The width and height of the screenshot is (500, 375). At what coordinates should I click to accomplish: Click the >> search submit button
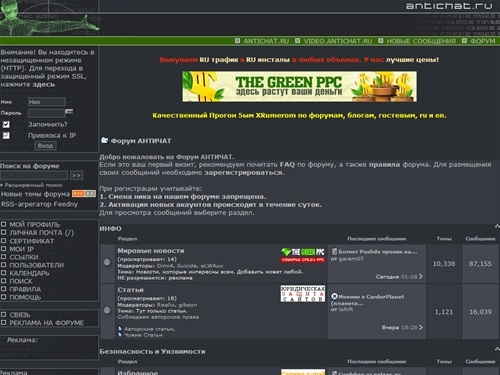[76, 175]
